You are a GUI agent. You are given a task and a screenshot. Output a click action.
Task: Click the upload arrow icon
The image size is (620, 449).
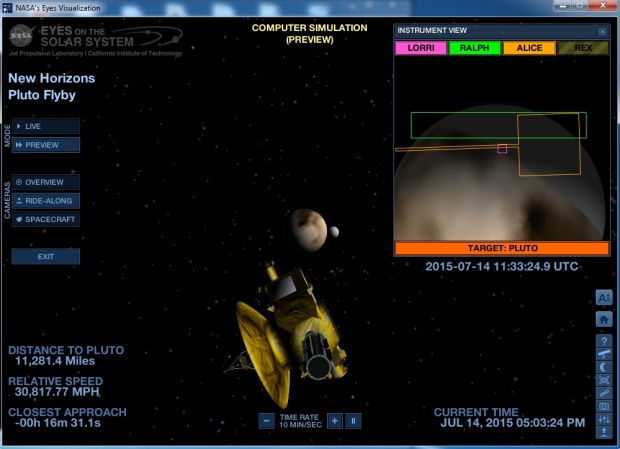(604, 432)
